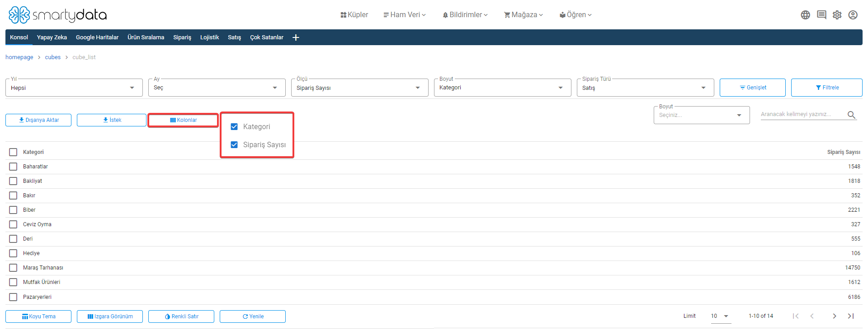Click the smartydata logo
Screen dimensions: 868x335
57,15
